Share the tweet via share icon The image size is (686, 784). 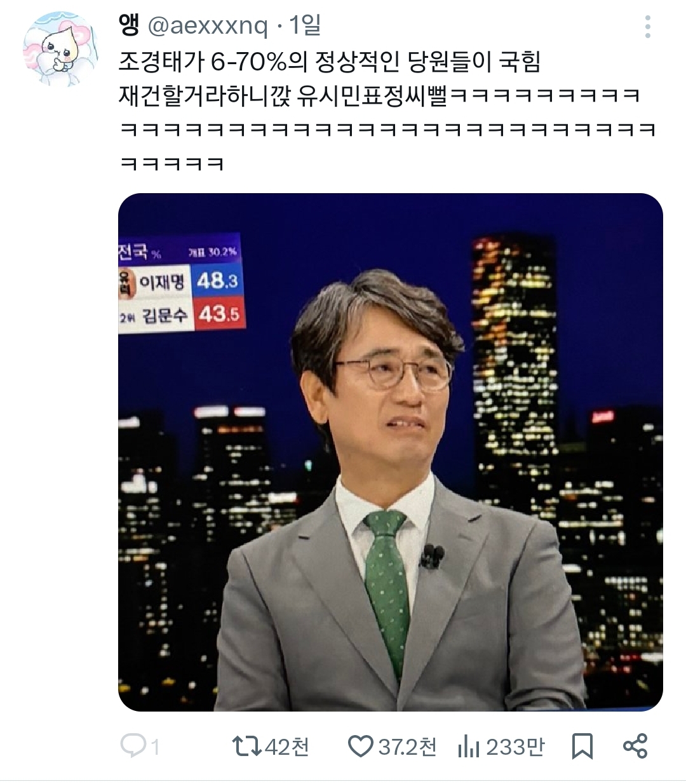point(635,747)
